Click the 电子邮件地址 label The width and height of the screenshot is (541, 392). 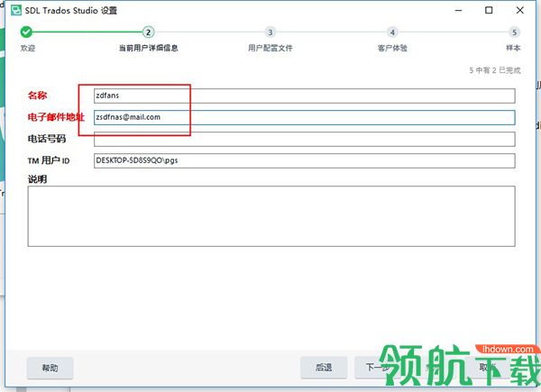56,117
